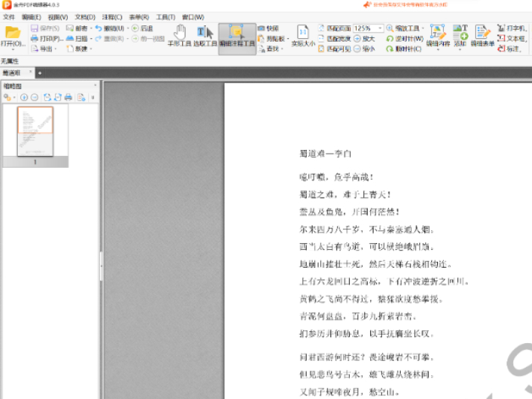Image resolution: width=532 pixels, height=399 pixels.
Task: Click the 添加 add content tool
Action: pos(460,35)
